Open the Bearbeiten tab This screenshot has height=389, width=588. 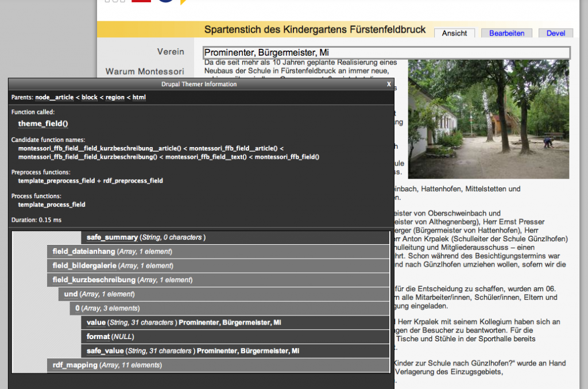pos(506,33)
